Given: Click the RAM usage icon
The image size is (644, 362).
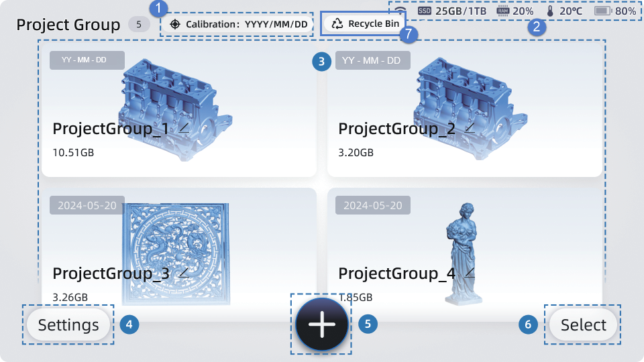Looking at the screenshot, I should (502, 11).
